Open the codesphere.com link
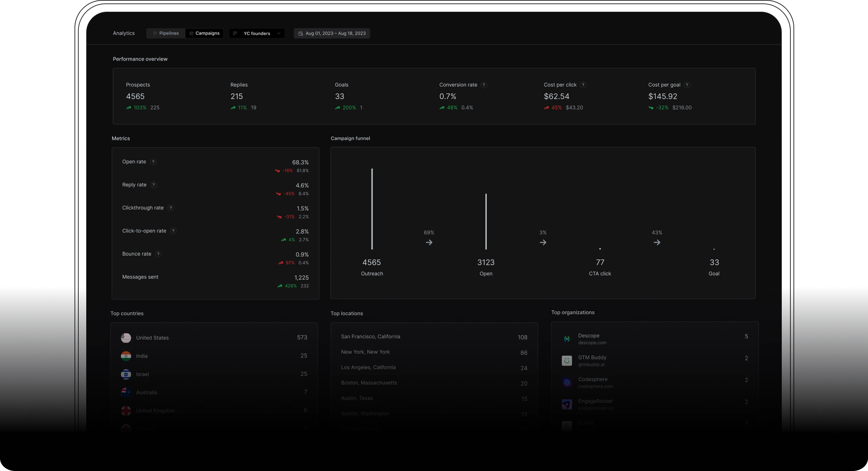 point(595,386)
